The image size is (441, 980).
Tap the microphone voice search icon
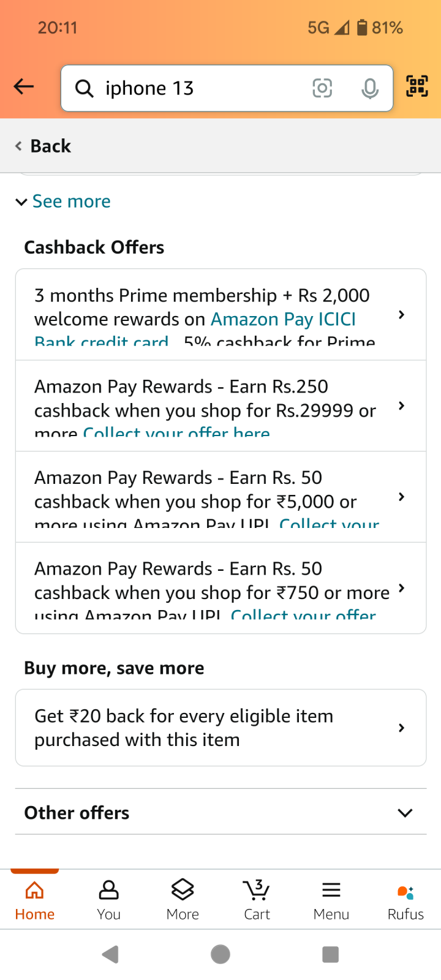(369, 89)
